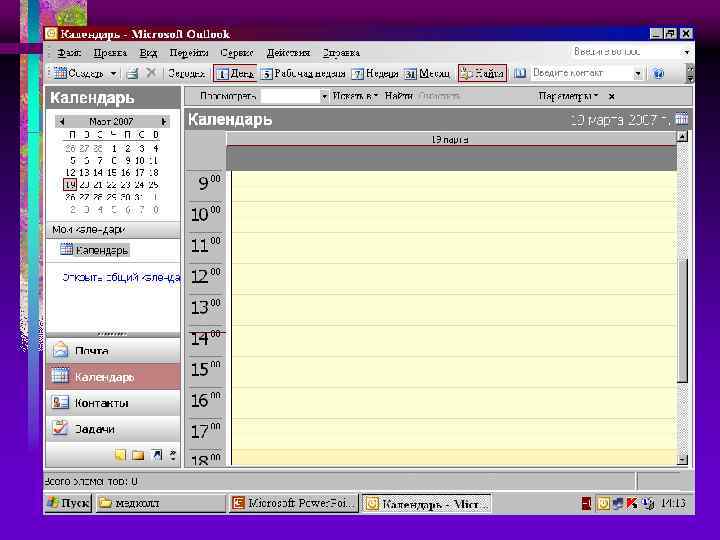This screenshot has width=720, height=540.
Task: Switch to Неделя week view
Action: [375, 73]
